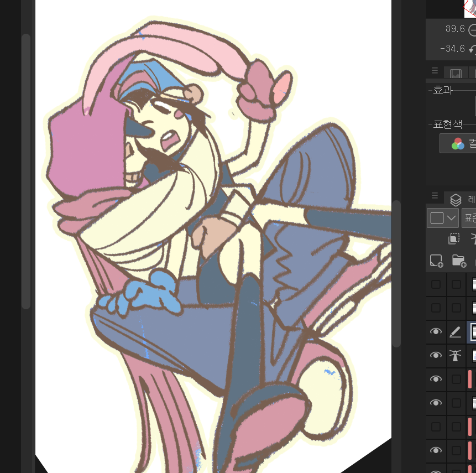Screen dimensions: 476x473
Task: Toggle second-column box on row below lighthouse layer
Action: click(456, 379)
